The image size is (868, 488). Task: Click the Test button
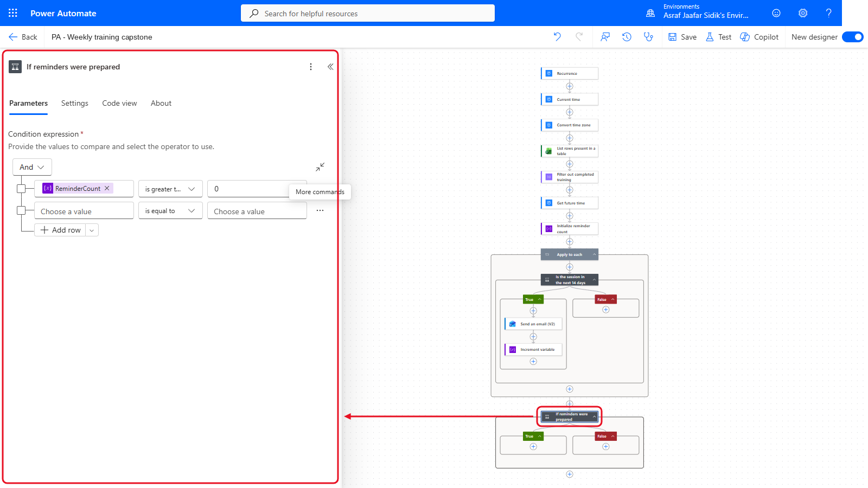pyautogui.click(x=718, y=37)
